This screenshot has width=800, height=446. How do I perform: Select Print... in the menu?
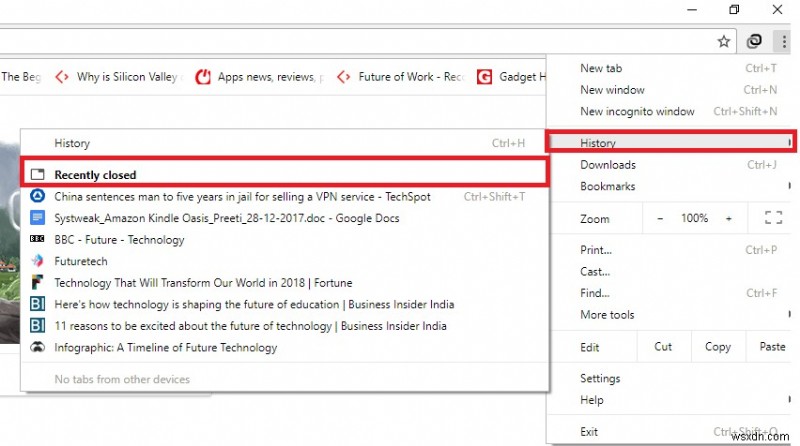670,250
